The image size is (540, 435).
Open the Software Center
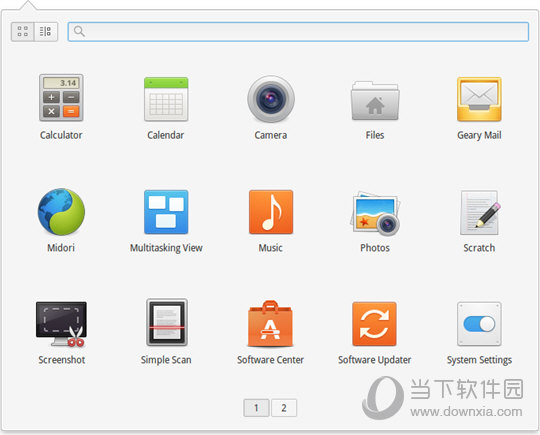270,324
